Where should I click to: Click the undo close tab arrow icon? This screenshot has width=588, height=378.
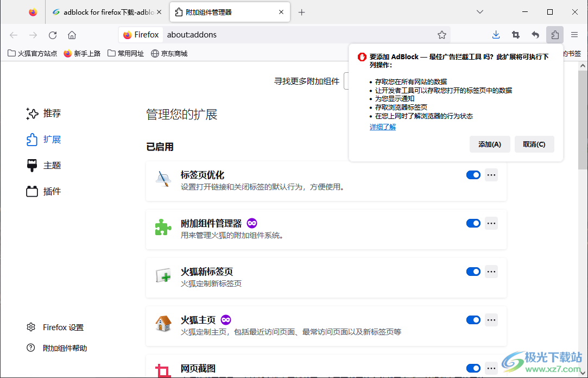pos(535,35)
